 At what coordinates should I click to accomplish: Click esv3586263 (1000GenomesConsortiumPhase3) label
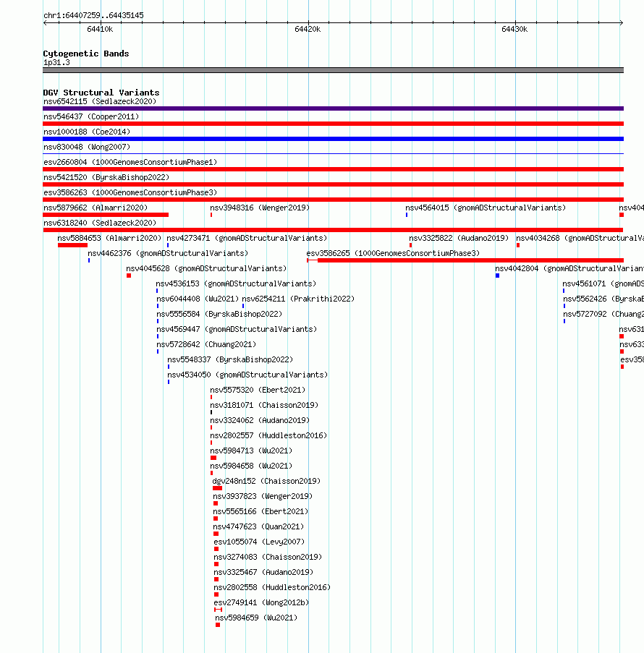click(x=130, y=192)
